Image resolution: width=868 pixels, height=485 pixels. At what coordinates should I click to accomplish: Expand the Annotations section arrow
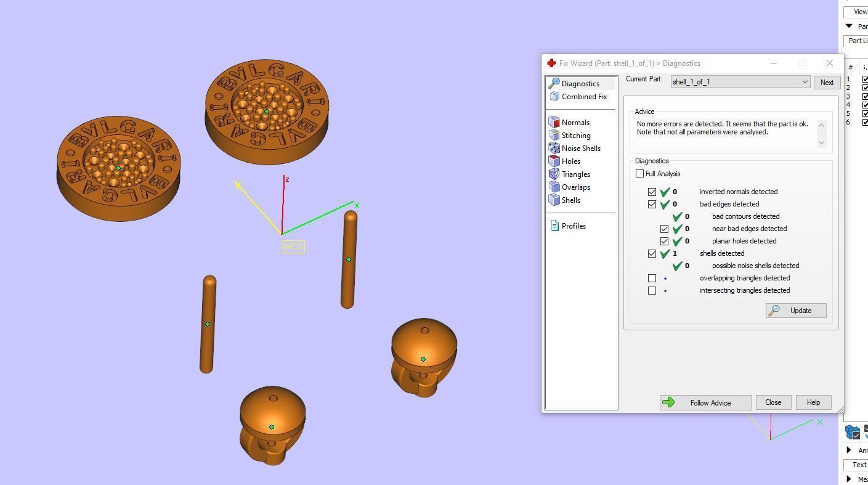click(849, 450)
